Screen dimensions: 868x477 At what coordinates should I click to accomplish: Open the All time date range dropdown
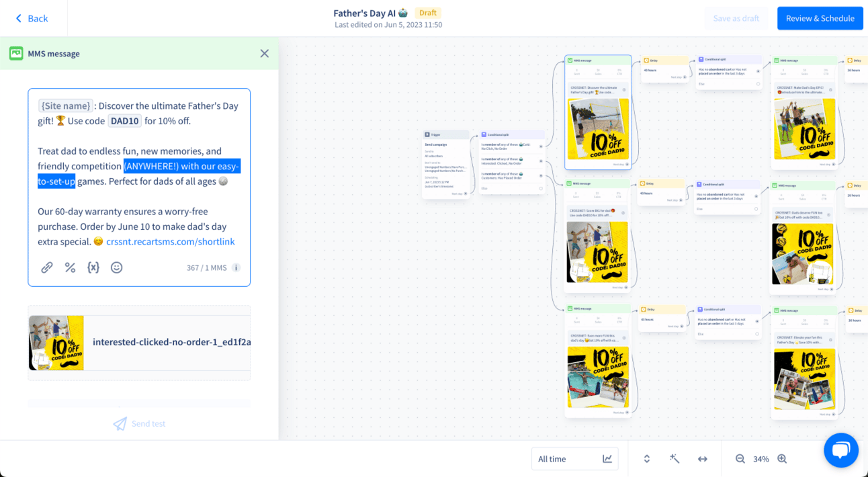574,459
